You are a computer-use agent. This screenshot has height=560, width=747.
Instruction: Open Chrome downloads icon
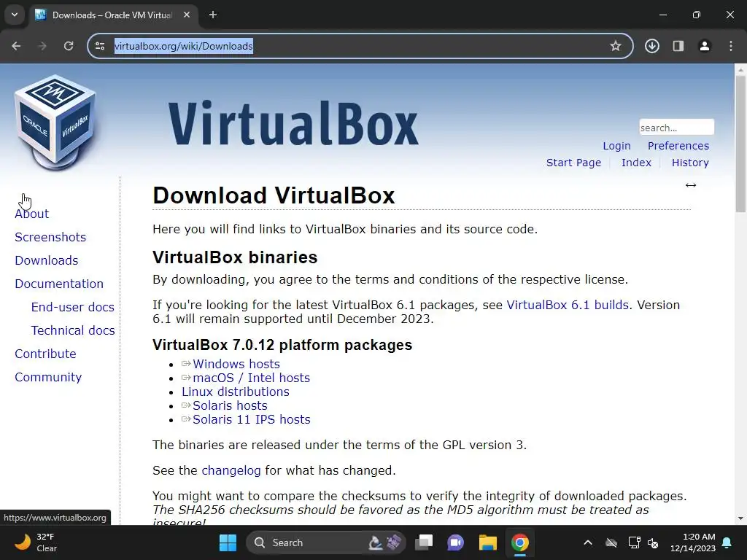click(x=651, y=46)
